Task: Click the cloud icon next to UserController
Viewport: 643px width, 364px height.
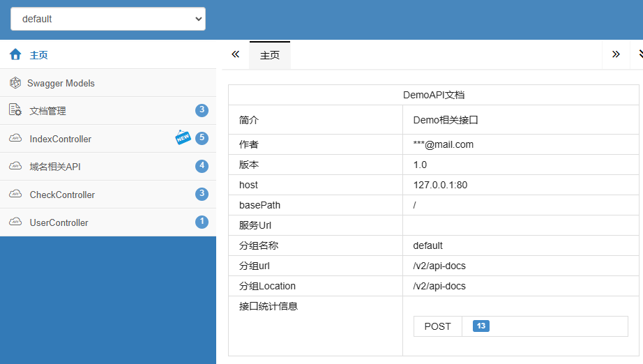Action: pos(15,222)
